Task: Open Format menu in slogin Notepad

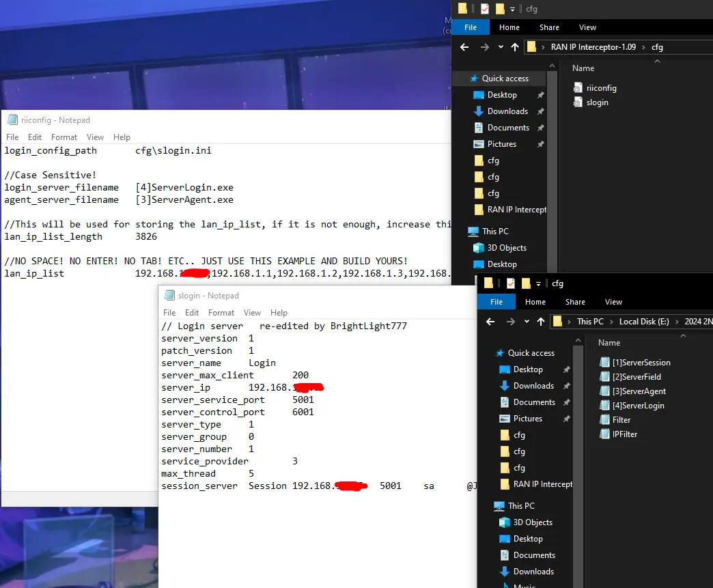Action: [221, 312]
